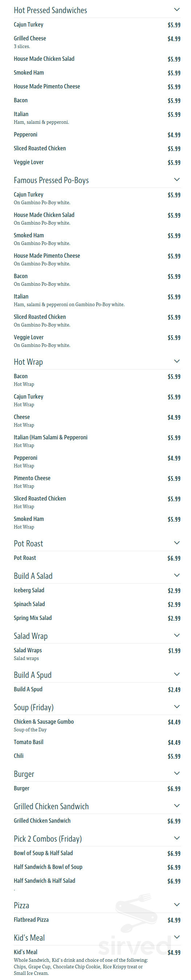Toggle the Burger section chevron
This screenshot has width=191, height=980.
tap(176, 773)
